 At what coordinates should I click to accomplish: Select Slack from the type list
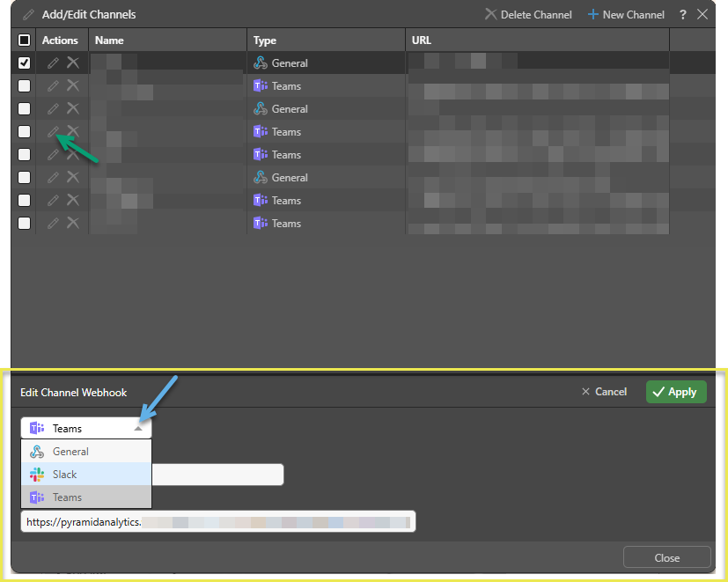(65, 475)
